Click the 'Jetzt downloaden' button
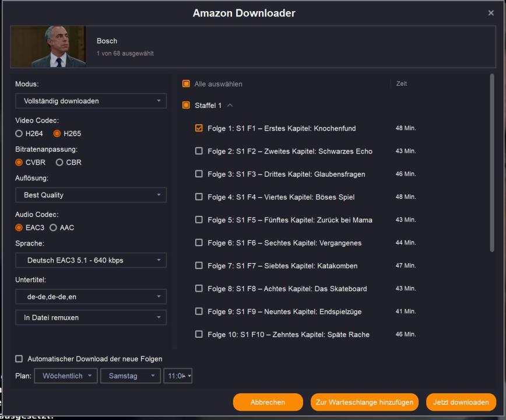Viewport: 506px width, 420px height. point(461,402)
